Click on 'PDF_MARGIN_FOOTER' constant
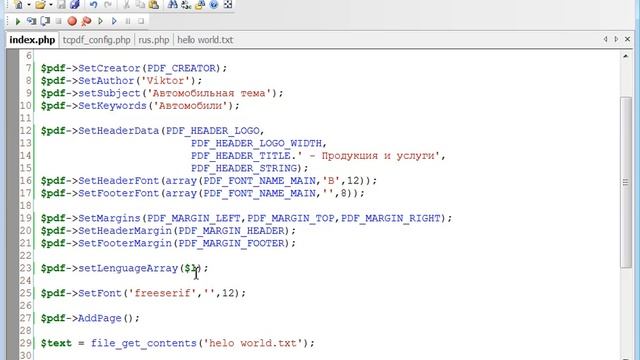The width and height of the screenshot is (640, 360). coord(231,243)
